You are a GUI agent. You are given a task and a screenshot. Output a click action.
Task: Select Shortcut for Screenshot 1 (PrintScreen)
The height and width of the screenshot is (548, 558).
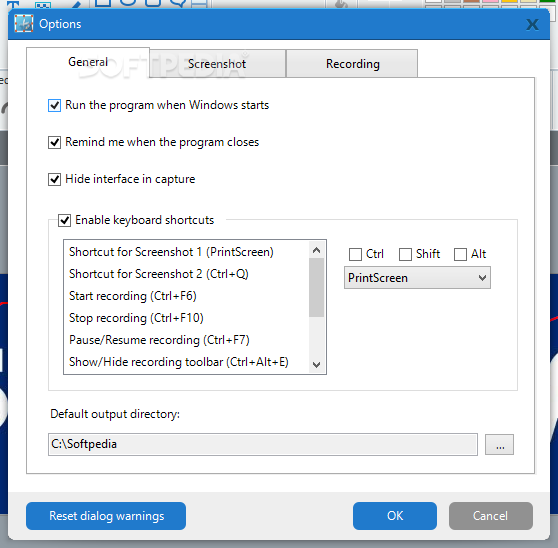click(x=186, y=252)
